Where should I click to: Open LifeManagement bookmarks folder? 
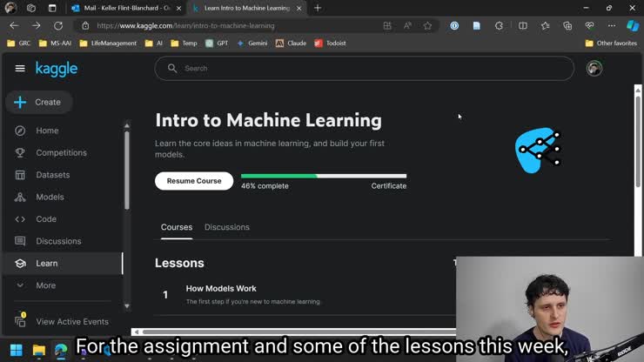108,44
